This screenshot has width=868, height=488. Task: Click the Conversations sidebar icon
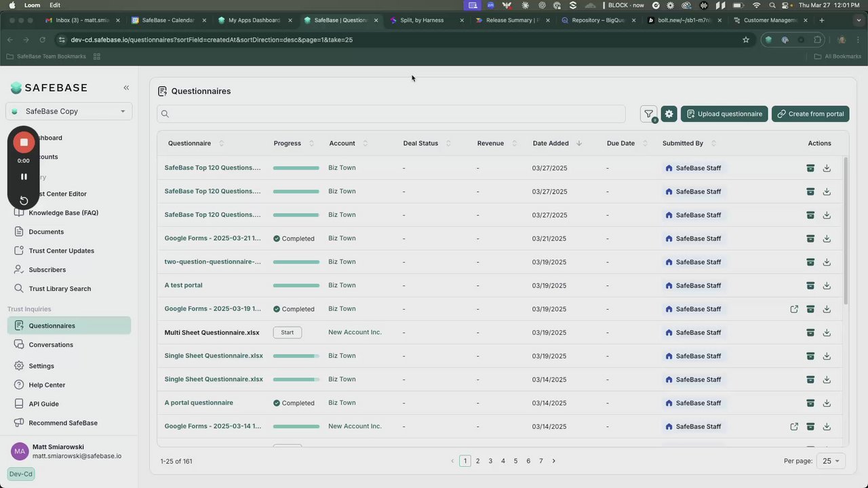point(19,345)
